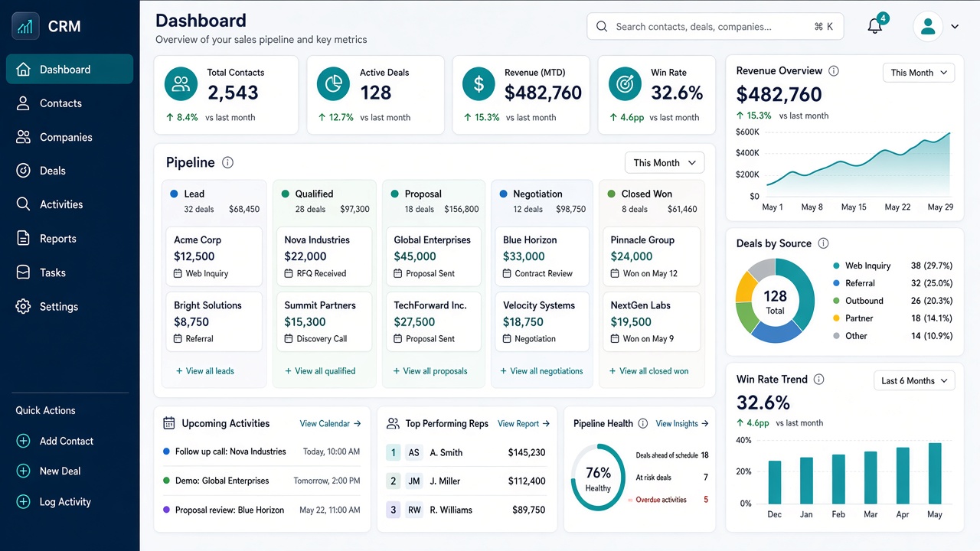Click the 76% Healthy progress ring
This screenshot has width=980, height=551.
point(598,478)
